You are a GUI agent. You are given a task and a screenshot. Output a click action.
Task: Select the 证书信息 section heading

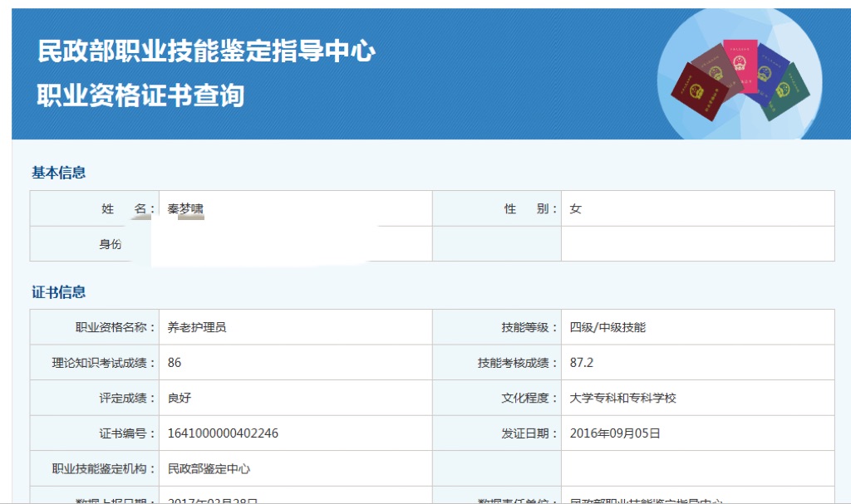pyautogui.click(x=59, y=292)
